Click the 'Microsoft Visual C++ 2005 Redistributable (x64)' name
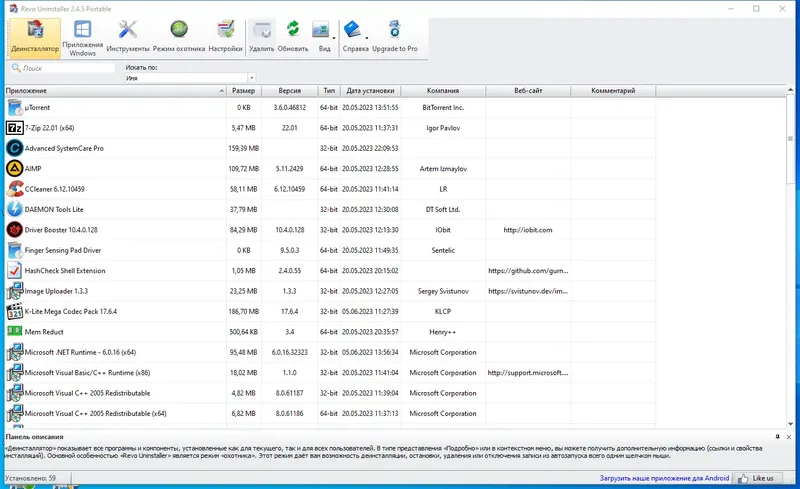Image resolution: width=800 pixels, height=489 pixels. pyautogui.click(x=95, y=413)
